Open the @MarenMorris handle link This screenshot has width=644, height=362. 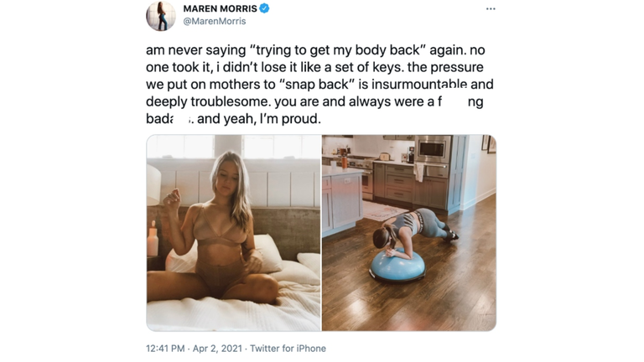tap(215, 21)
